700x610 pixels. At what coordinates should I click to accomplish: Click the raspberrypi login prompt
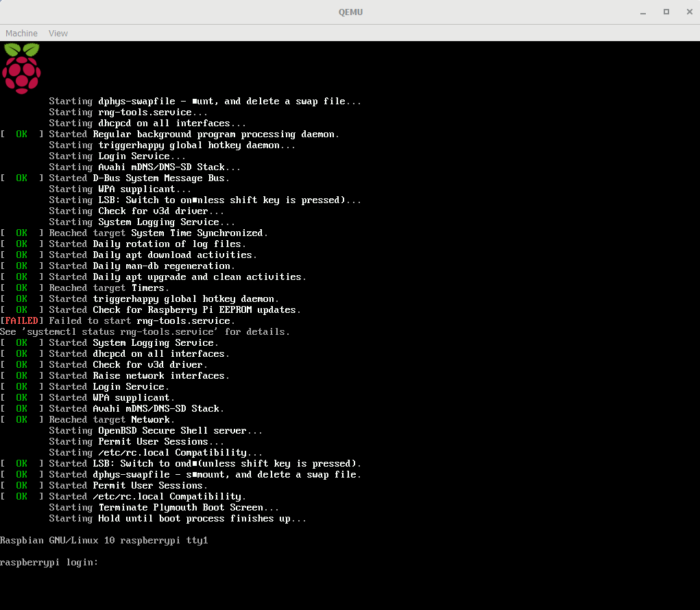point(48,562)
